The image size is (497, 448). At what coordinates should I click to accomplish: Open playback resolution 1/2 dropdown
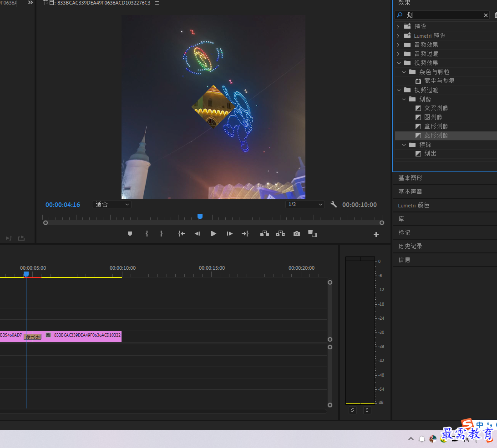[x=305, y=204]
